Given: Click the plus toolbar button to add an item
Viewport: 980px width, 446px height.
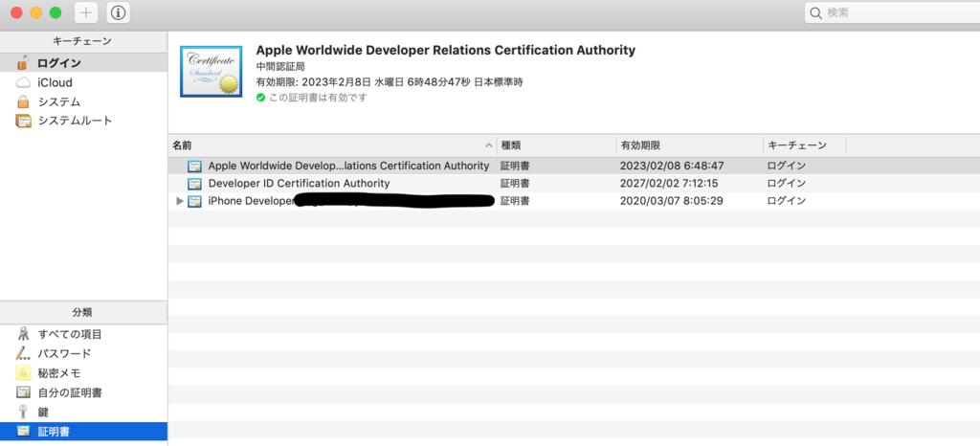Looking at the screenshot, I should 86,12.
